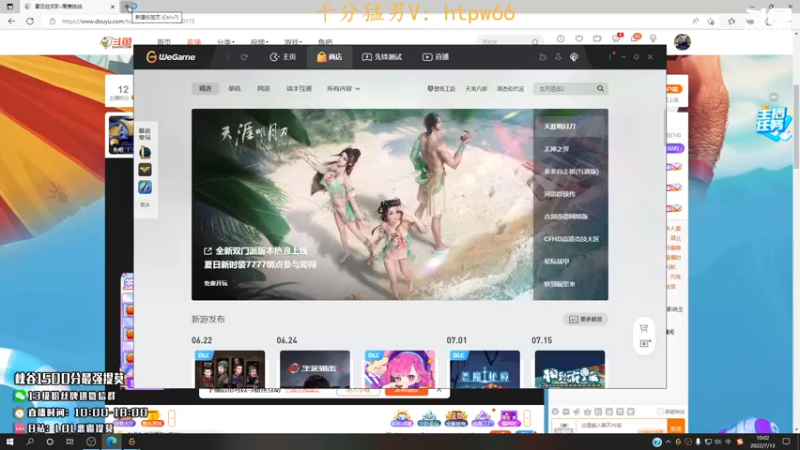Switch to WeGame 直播 tab
Image resolution: width=800 pixels, height=450 pixels.
point(436,57)
